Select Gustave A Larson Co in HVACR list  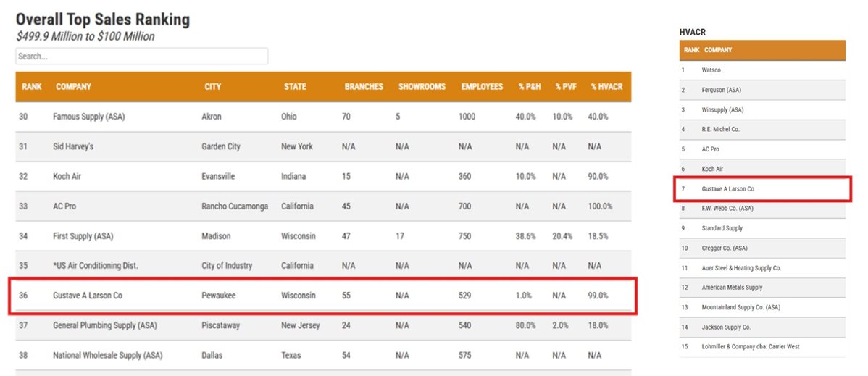pyautogui.click(x=727, y=189)
